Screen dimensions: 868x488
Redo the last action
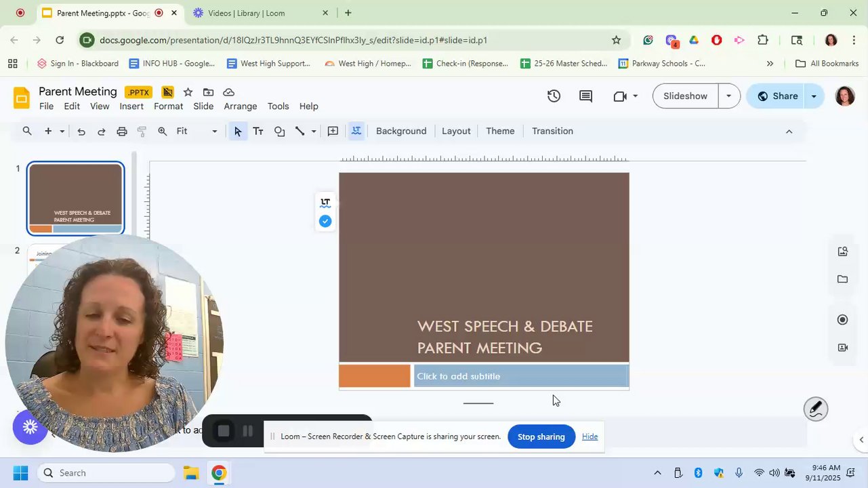[x=102, y=131]
